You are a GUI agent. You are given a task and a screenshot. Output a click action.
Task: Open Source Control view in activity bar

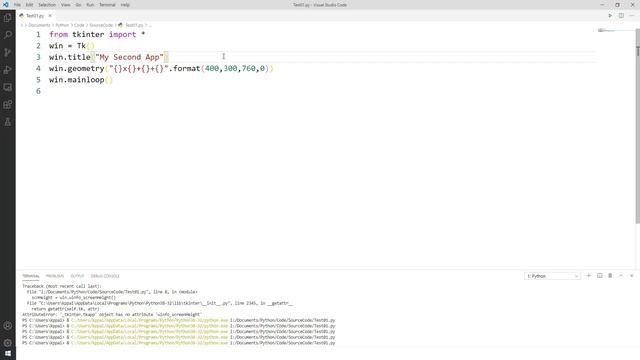click(8, 52)
